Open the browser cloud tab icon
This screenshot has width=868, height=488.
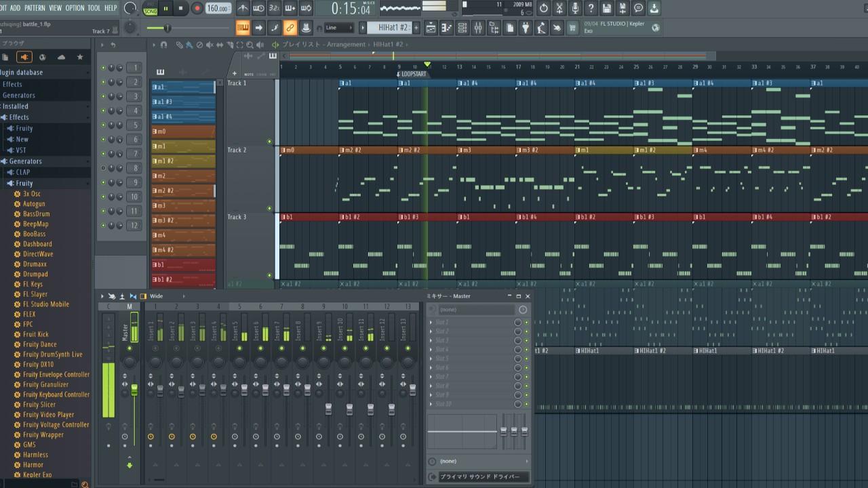click(61, 57)
